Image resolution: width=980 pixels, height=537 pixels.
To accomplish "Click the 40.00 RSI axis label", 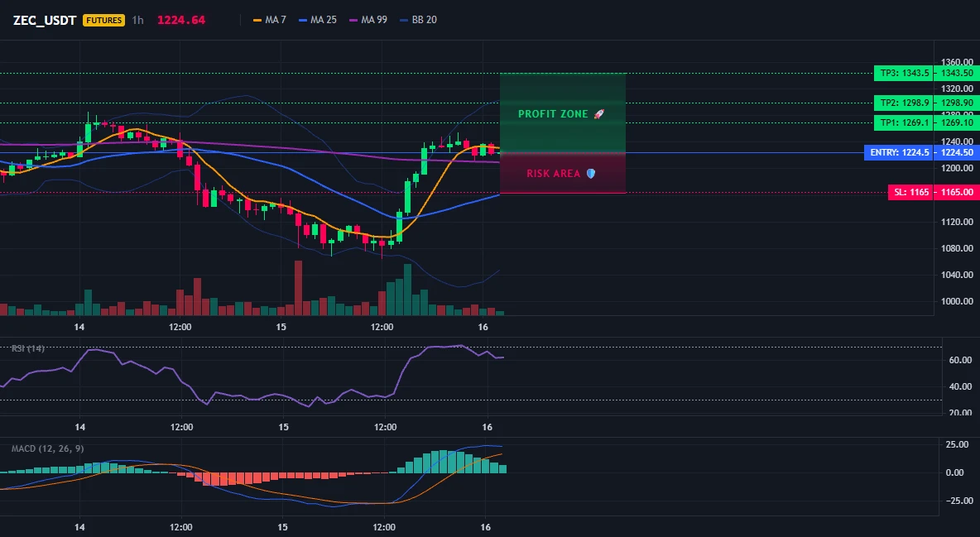I will (x=961, y=386).
